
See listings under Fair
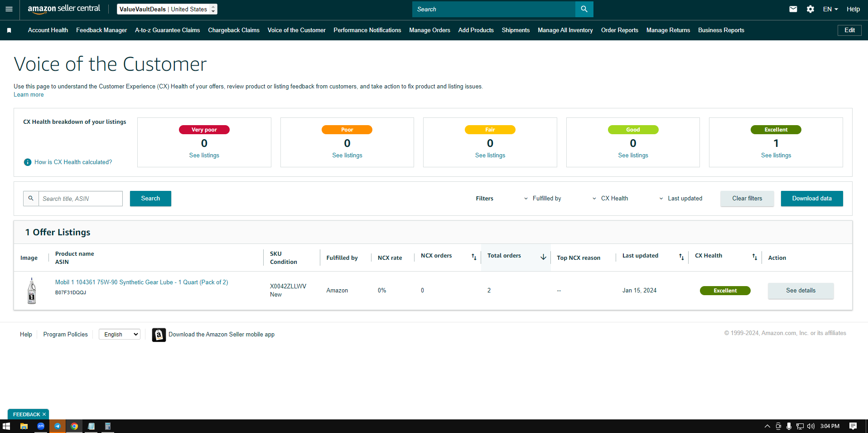click(x=490, y=156)
